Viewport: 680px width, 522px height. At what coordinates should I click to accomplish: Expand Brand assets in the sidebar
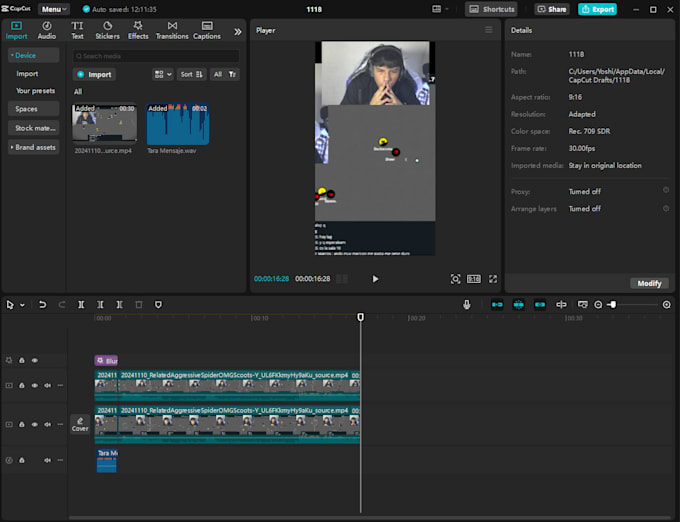click(x=33, y=147)
